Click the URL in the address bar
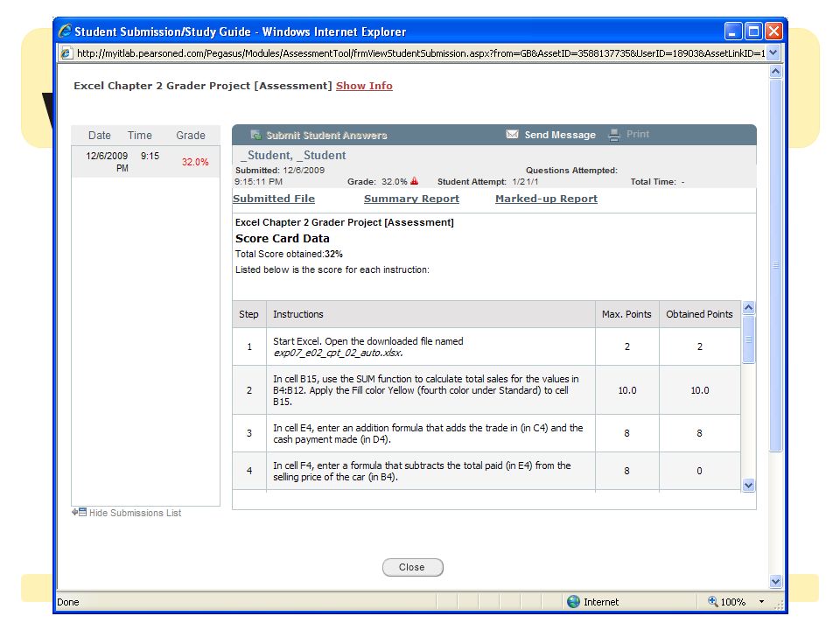This screenshot has width=840, height=630. [421, 53]
